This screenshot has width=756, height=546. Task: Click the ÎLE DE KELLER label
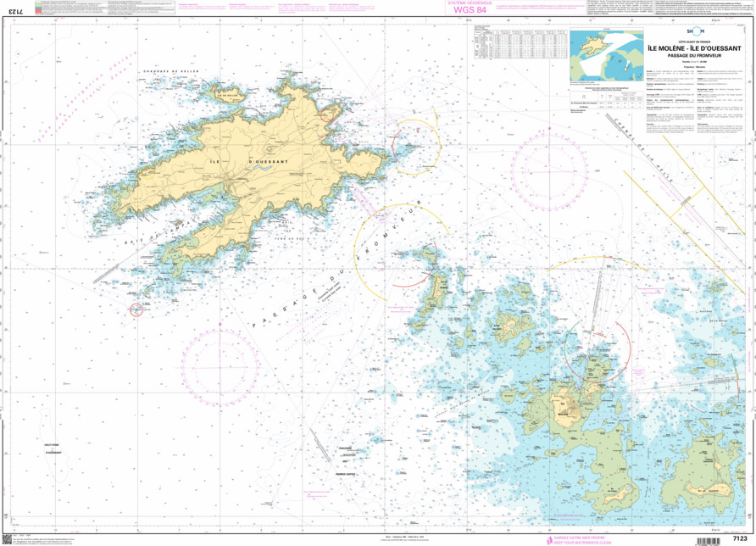tap(228, 96)
